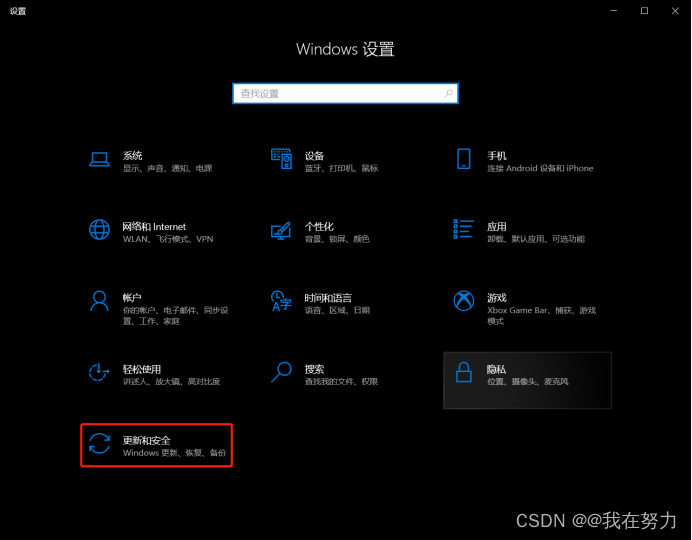692x540 pixels.
Task: Click the 查找我的文件、权限 description
Action: (341, 382)
